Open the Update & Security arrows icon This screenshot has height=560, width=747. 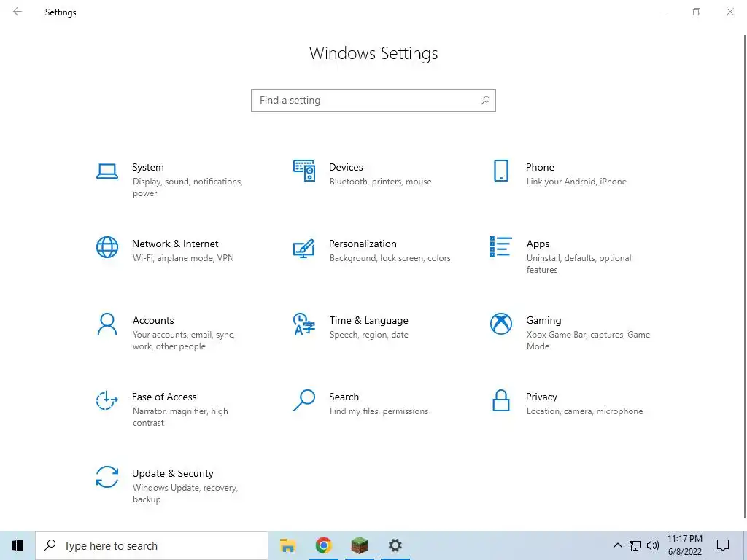pos(107,477)
